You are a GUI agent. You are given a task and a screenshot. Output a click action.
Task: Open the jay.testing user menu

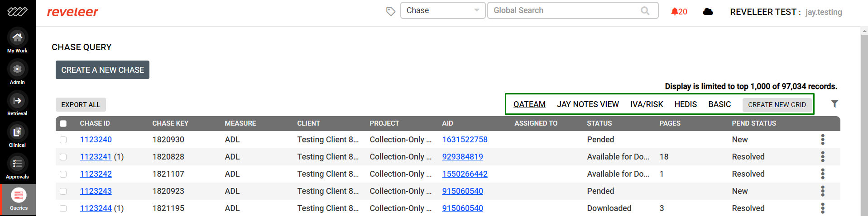click(x=824, y=12)
